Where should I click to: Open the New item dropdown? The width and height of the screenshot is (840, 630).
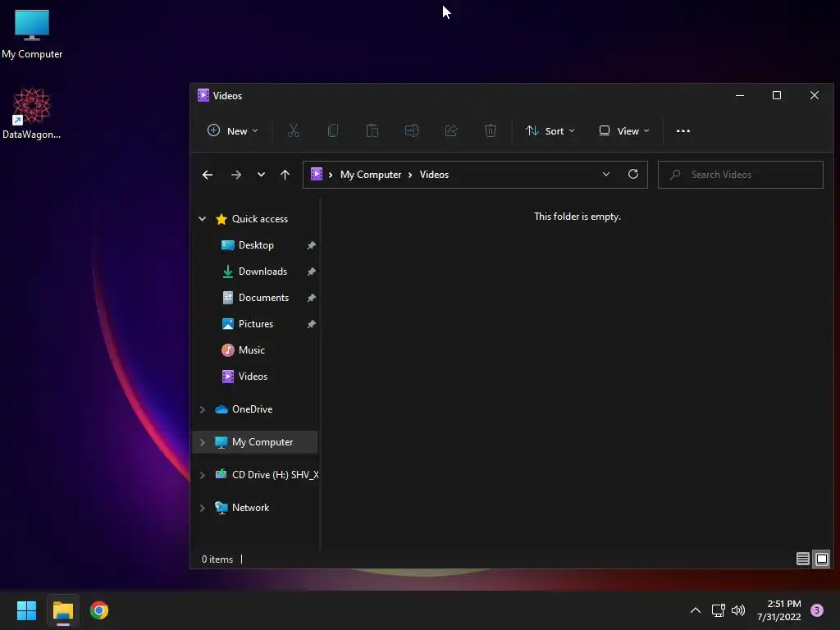point(232,130)
